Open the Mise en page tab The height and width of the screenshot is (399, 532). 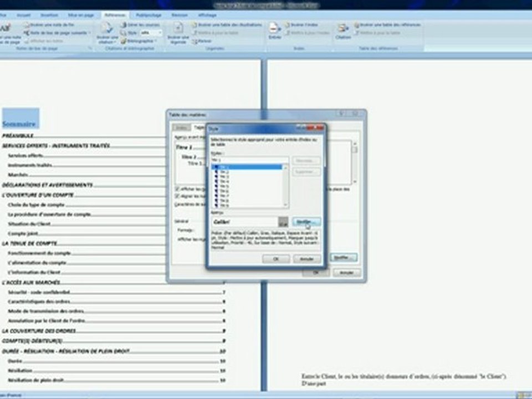(x=81, y=16)
